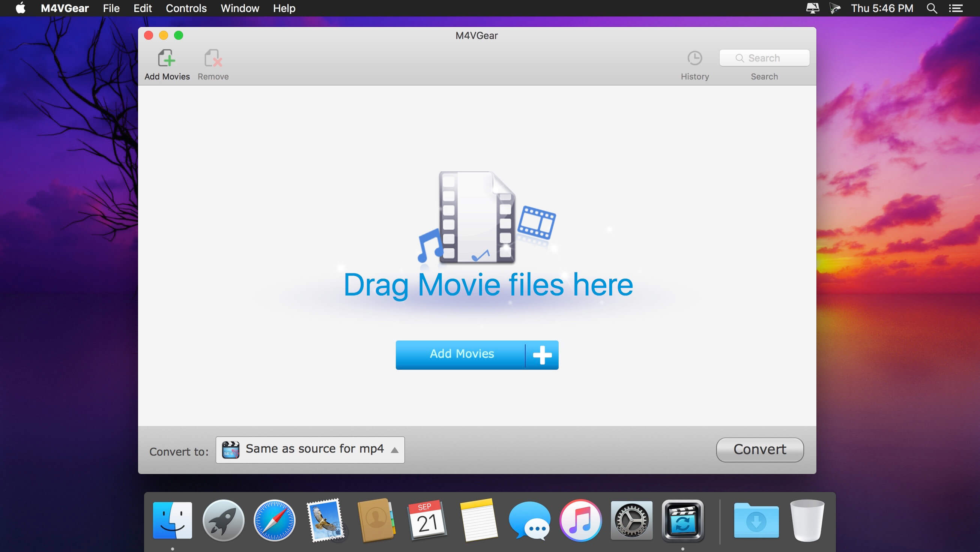Open the Help menu
The width and height of the screenshot is (980, 552).
coord(284,8)
